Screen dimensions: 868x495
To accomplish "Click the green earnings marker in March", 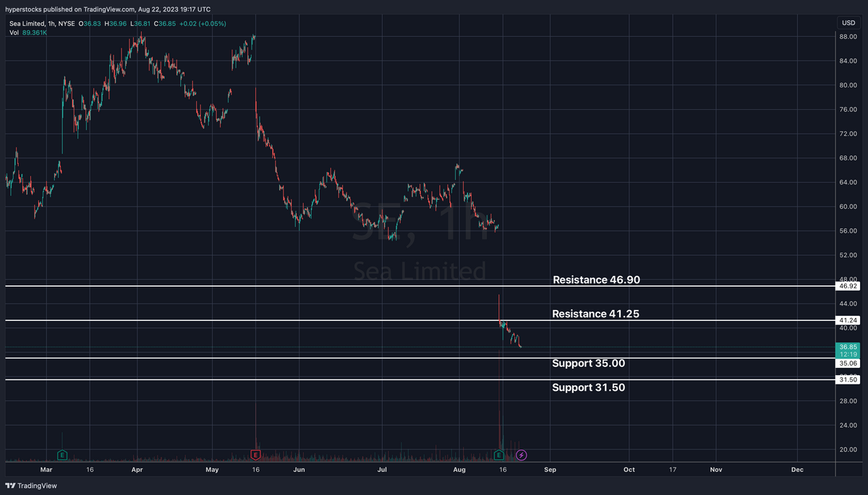I will click(x=62, y=455).
